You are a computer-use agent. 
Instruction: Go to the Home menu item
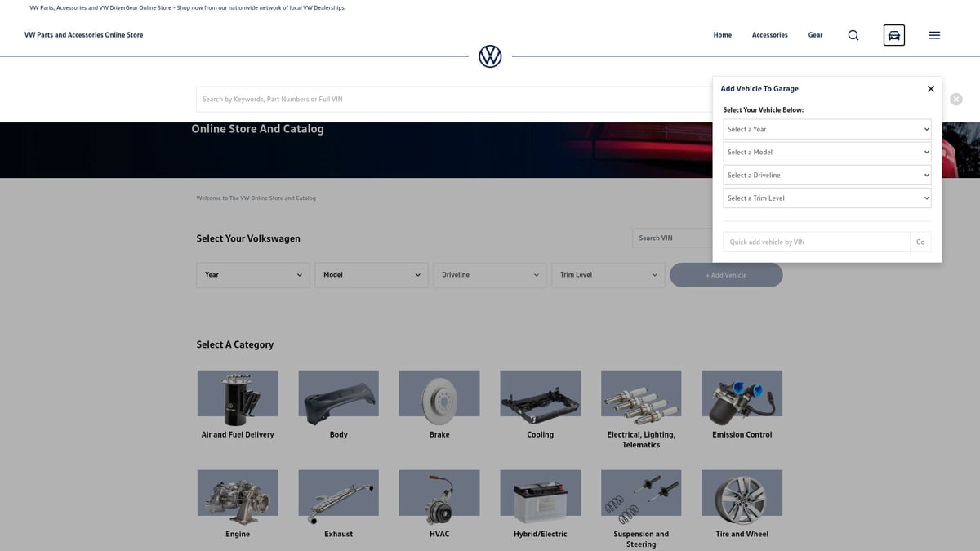tap(722, 35)
